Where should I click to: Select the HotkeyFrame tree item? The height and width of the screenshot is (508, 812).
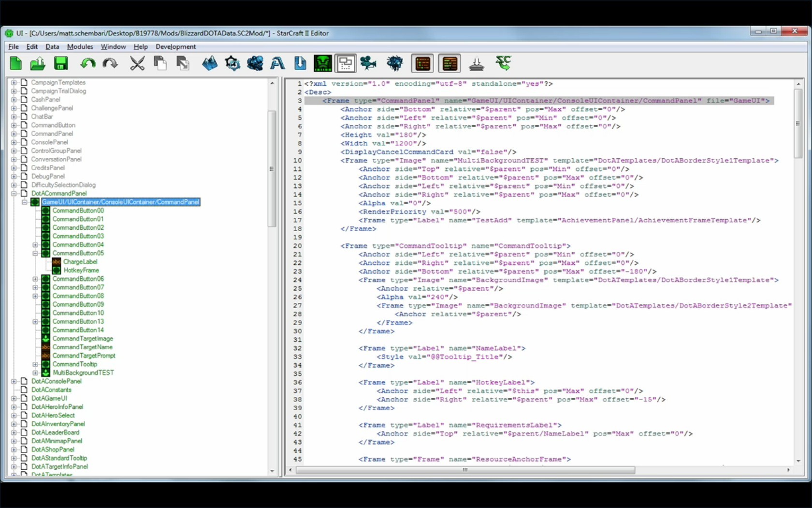coord(81,270)
